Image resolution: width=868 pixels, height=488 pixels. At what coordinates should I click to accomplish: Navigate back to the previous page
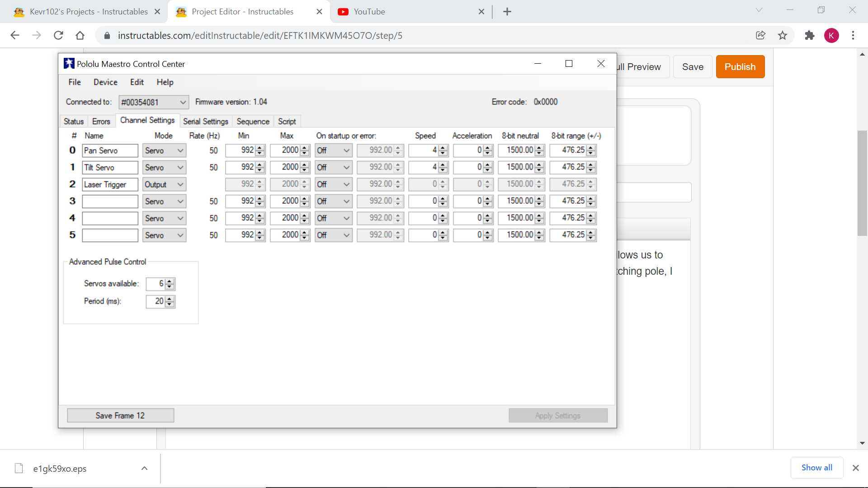coord(15,35)
